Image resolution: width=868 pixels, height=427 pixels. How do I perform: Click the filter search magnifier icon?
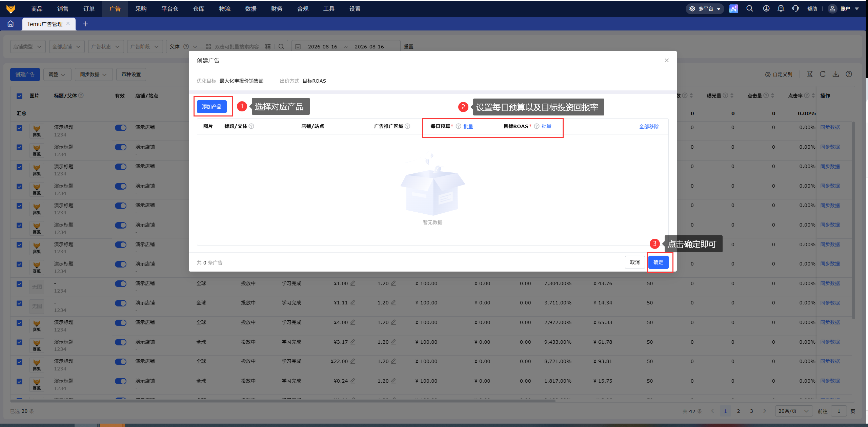point(281,46)
